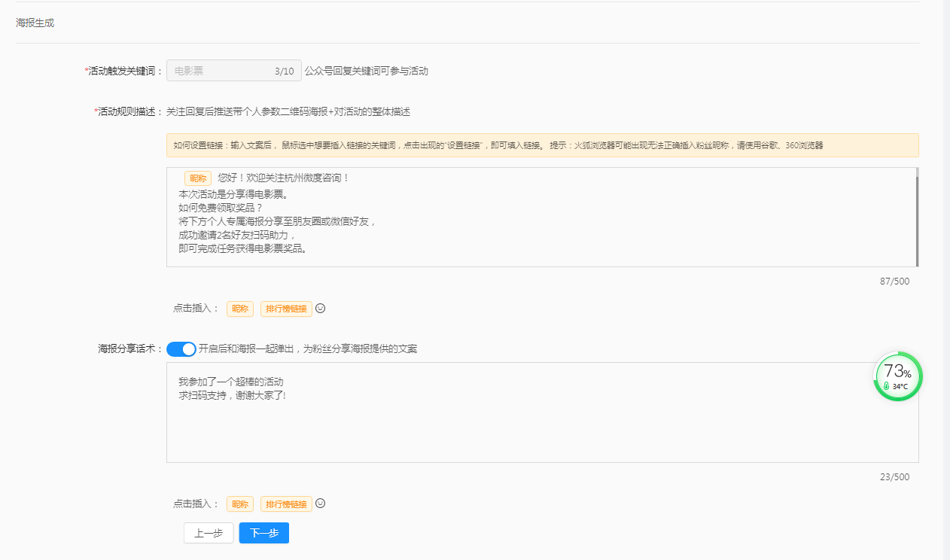Click the 活动触发关键词 input field
Screen dimensions: 950x560
[234, 71]
